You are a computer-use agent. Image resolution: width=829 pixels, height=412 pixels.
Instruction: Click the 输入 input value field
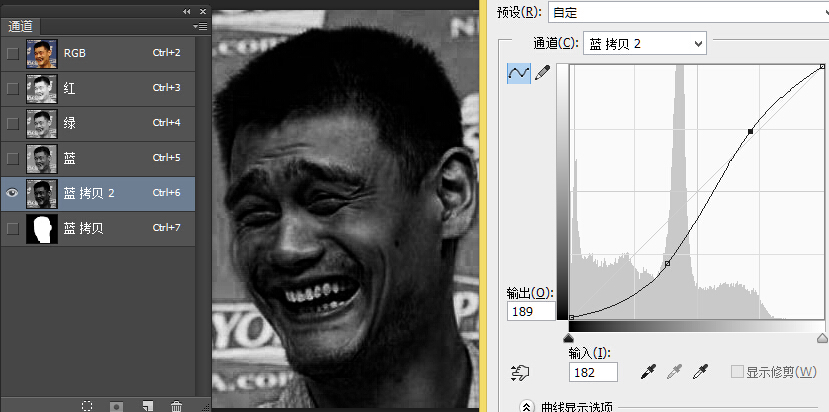(x=593, y=372)
